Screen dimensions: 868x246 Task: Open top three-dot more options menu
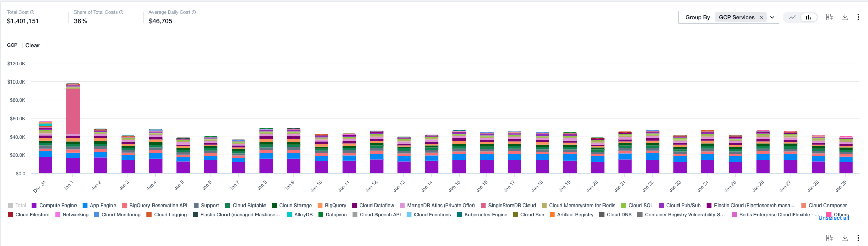(x=858, y=17)
